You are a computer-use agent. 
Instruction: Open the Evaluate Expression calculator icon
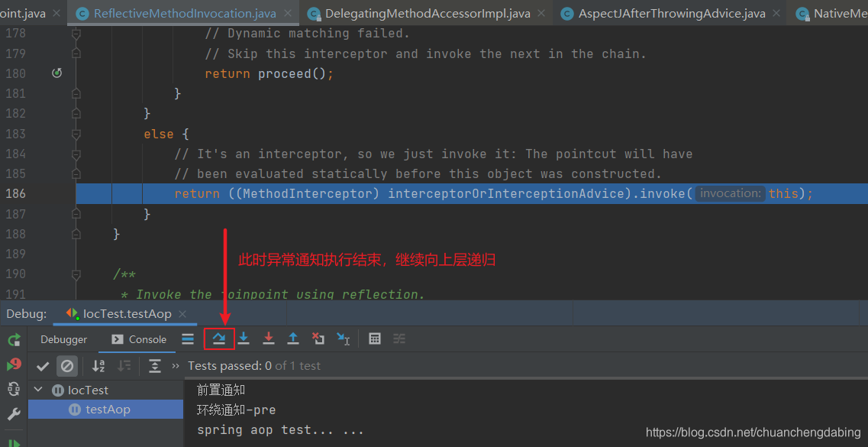click(x=375, y=339)
